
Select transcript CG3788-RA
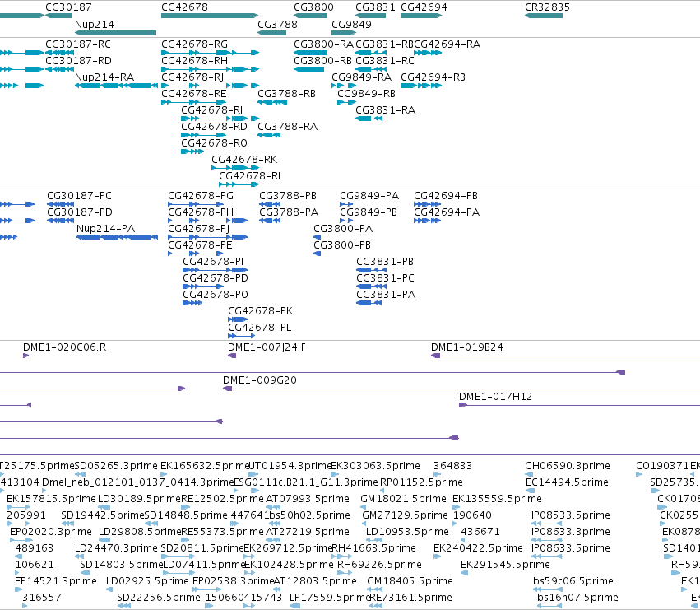tap(288, 127)
